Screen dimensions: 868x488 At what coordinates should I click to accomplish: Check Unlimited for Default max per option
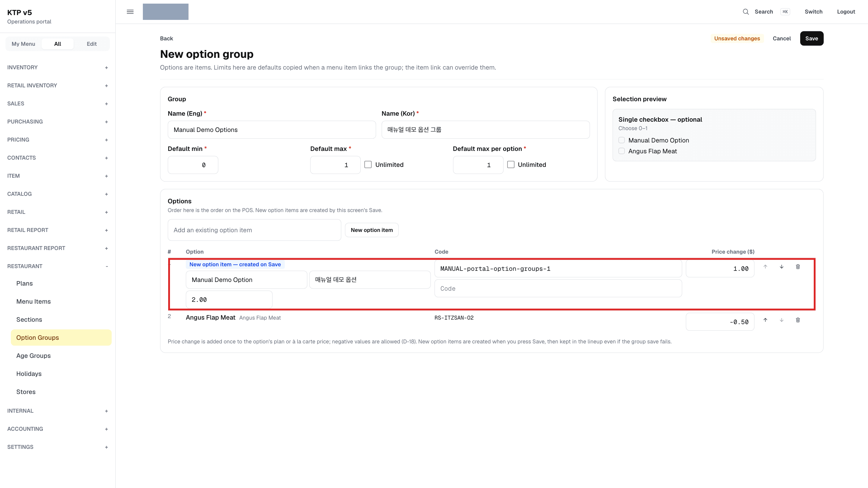tap(511, 165)
